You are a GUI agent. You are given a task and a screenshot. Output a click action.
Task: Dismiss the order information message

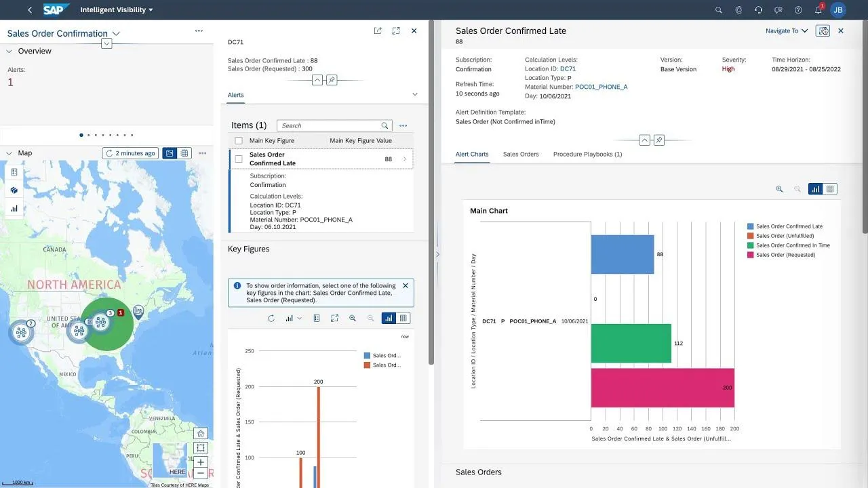coord(406,285)
